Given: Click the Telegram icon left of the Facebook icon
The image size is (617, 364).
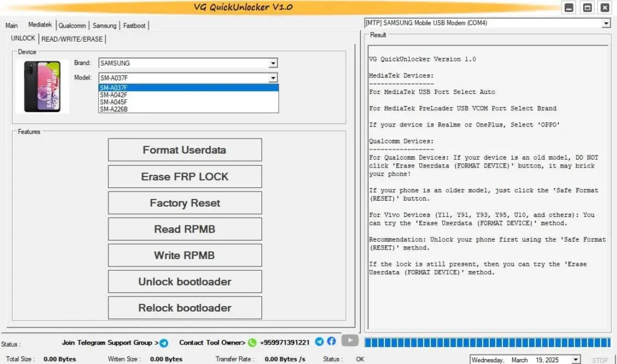Looking at the screenshot, I should tap(319, 342).
